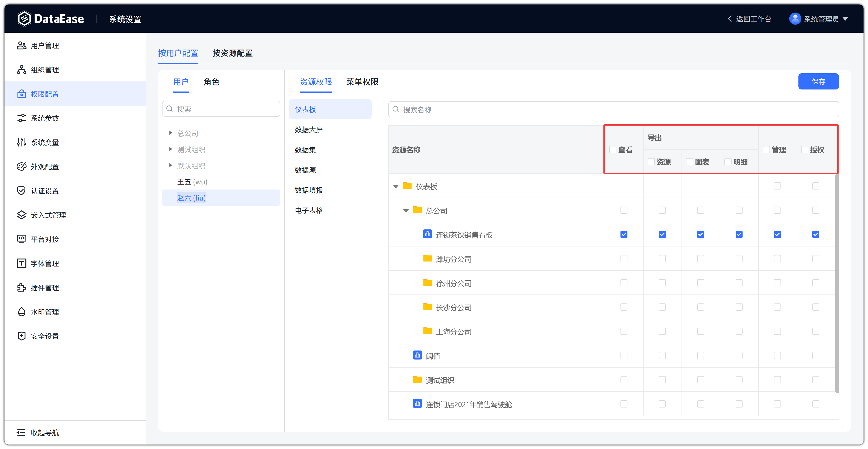Click the 用户管理 users icon
The image size is (868, 449).
pos(22,46)
